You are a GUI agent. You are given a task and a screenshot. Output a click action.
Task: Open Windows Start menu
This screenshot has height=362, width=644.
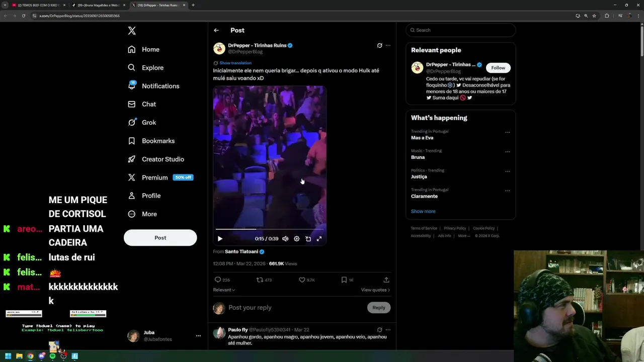[x=8, y=356]
